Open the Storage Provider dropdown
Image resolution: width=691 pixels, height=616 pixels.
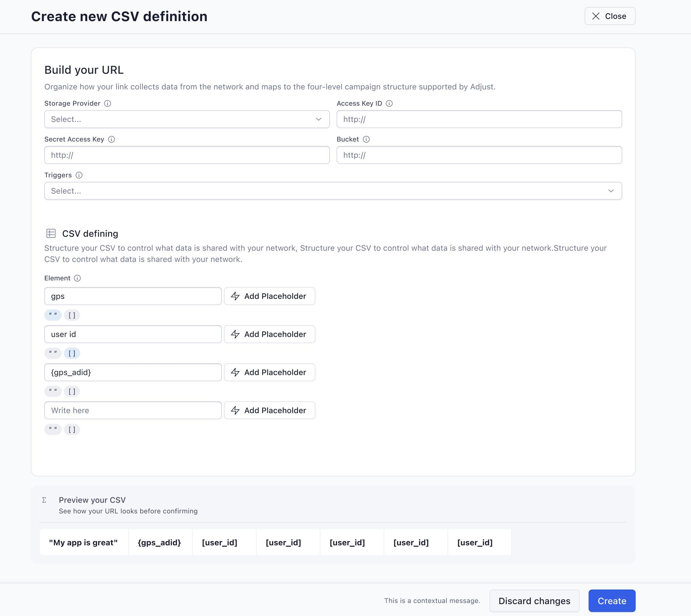point(187,119)
